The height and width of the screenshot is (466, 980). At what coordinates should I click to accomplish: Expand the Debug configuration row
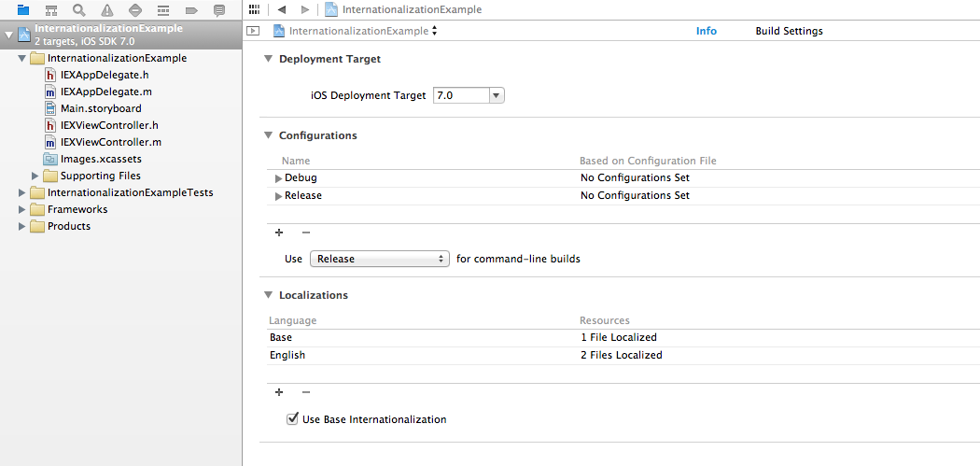(x=279, y=178)
